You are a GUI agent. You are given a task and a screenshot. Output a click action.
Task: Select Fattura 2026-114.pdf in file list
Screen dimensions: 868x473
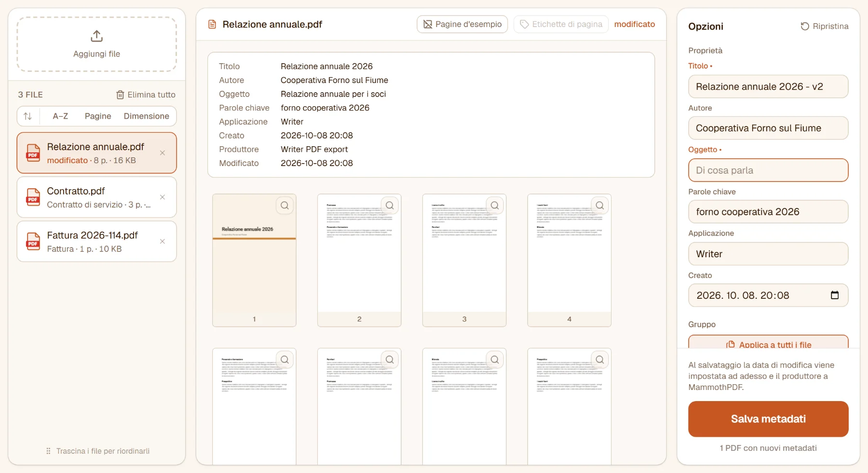(x=96, y=241)
